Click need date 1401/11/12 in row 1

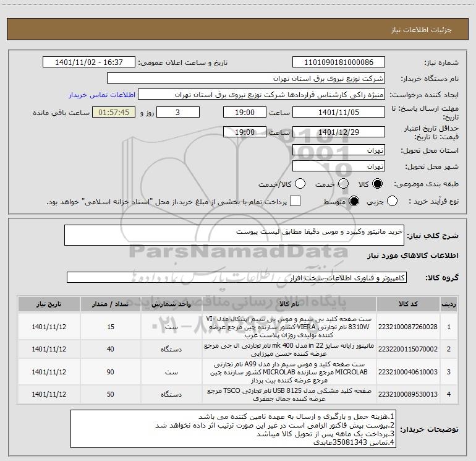click(49, 327)
